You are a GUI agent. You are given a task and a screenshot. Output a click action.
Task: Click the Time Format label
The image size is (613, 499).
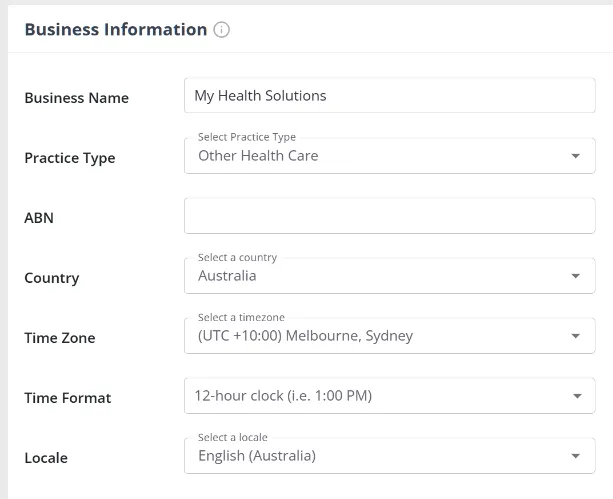click(x=68, y=398)
